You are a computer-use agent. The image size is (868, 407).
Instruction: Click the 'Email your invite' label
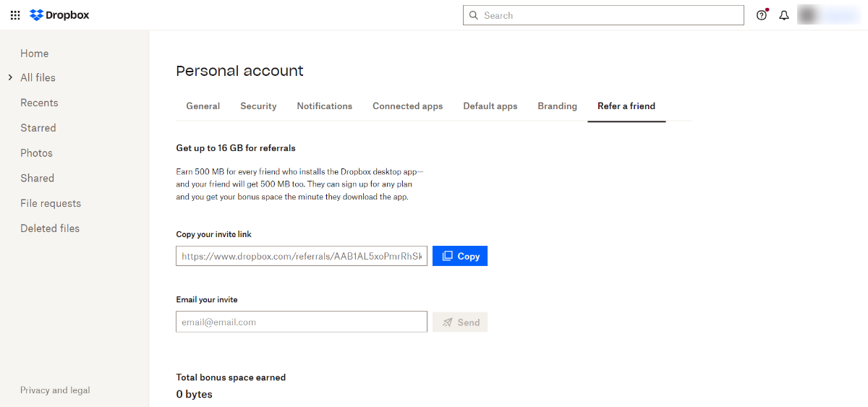click(207, 299)
